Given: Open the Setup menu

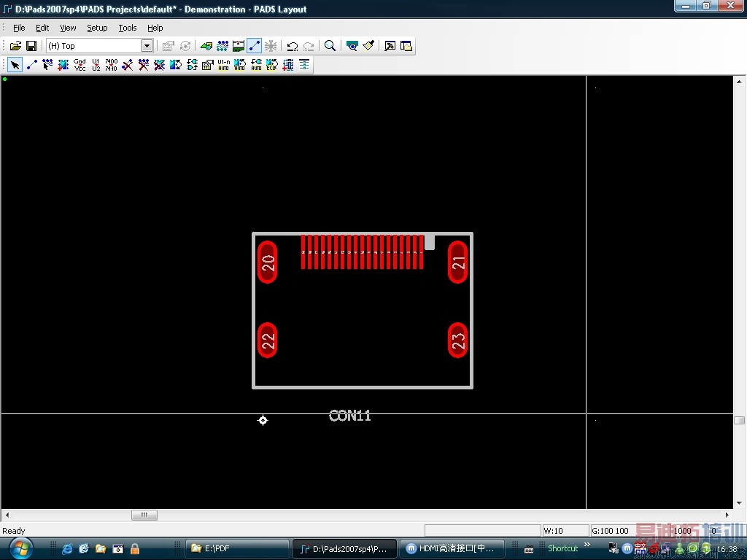Looking at the screenshot, I should coord(97,28).
